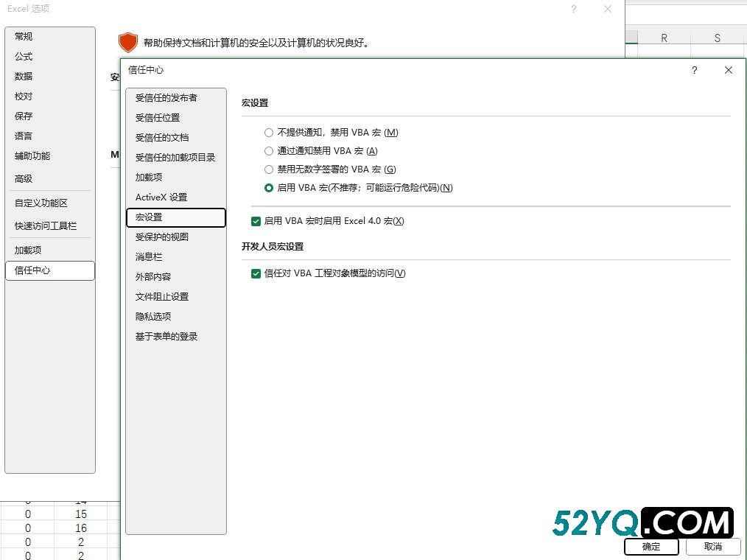Open 文件阻止设置 tab

pyautogui.click(x=176, y=296)
